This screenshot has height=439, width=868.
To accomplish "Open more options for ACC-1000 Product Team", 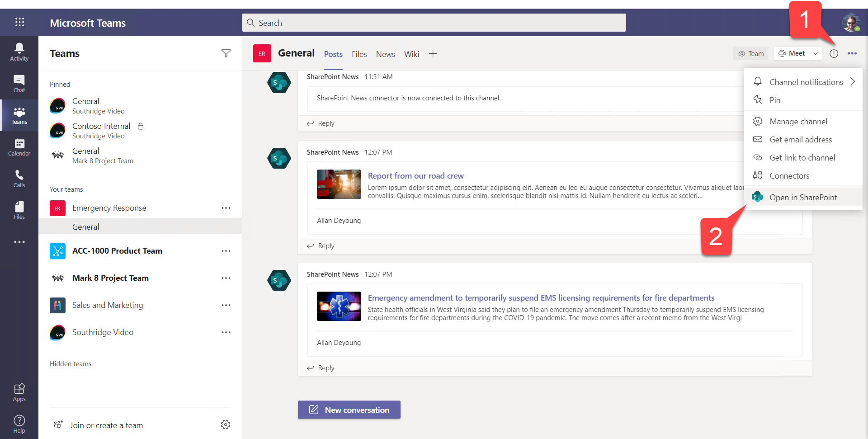I will pyautogui.click(x=226, y=251).
